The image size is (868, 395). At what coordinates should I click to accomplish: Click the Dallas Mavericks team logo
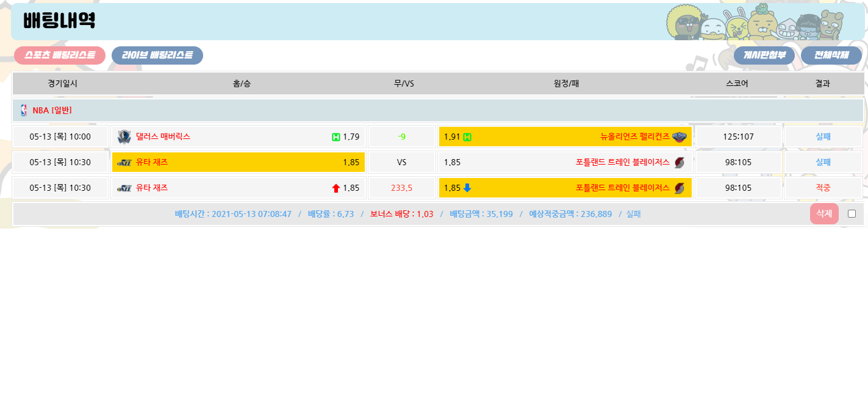(124, 137)
